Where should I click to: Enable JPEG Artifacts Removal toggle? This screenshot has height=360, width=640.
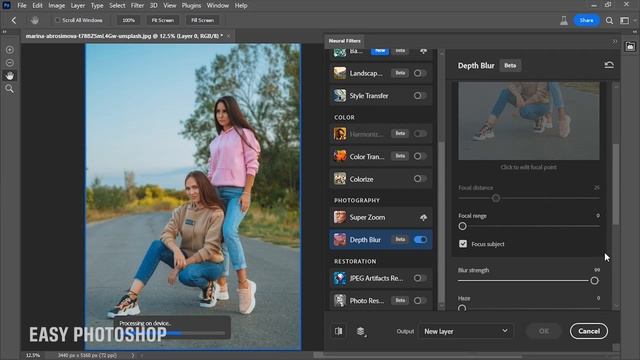(x=419, y=278)
